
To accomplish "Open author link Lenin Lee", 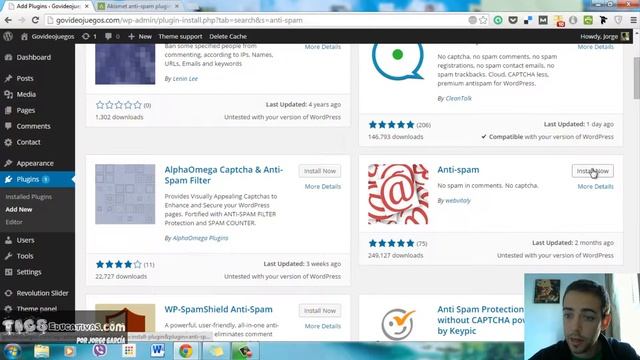I will [185, 79].
